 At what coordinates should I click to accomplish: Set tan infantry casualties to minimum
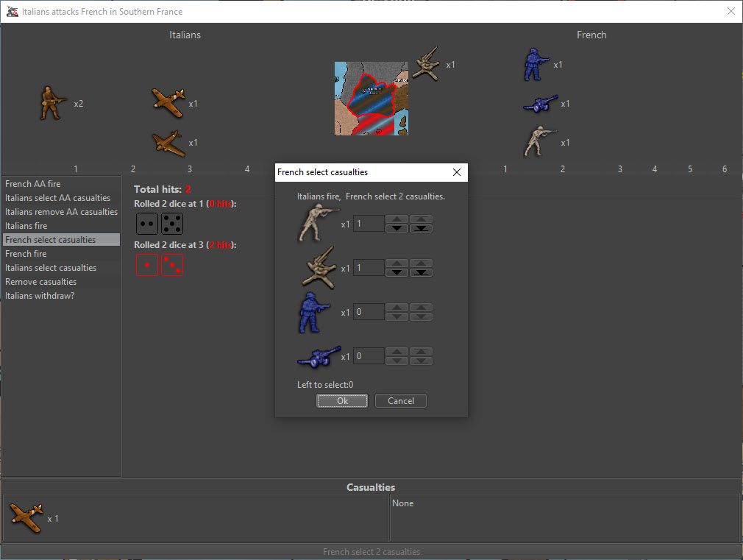(x=422, y=228)
